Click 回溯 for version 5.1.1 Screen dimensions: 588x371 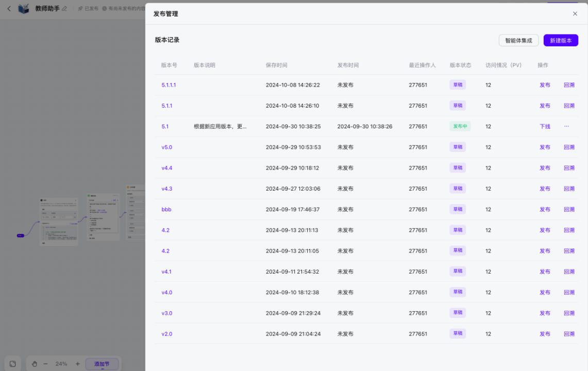tap(569, 106)
